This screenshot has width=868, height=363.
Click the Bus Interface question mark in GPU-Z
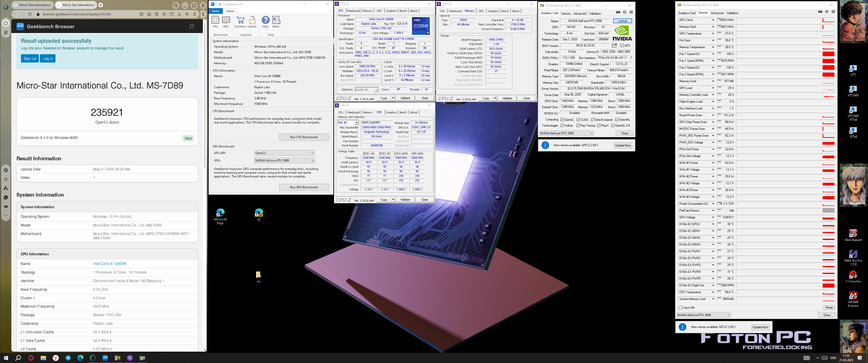point(631,57)
